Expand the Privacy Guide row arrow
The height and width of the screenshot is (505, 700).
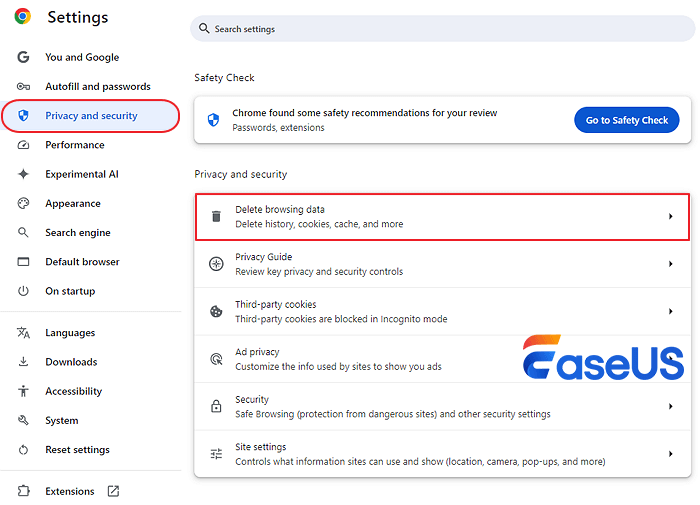(x=670, y=264)
